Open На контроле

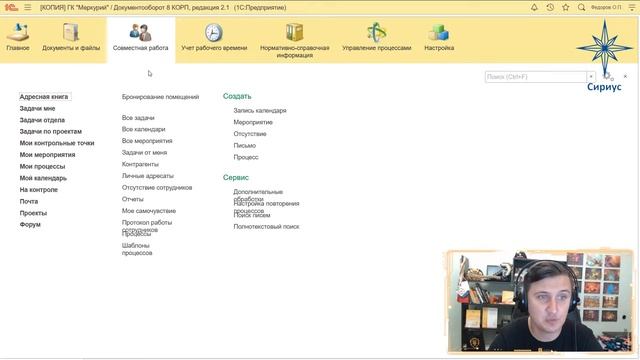[38, 190]
